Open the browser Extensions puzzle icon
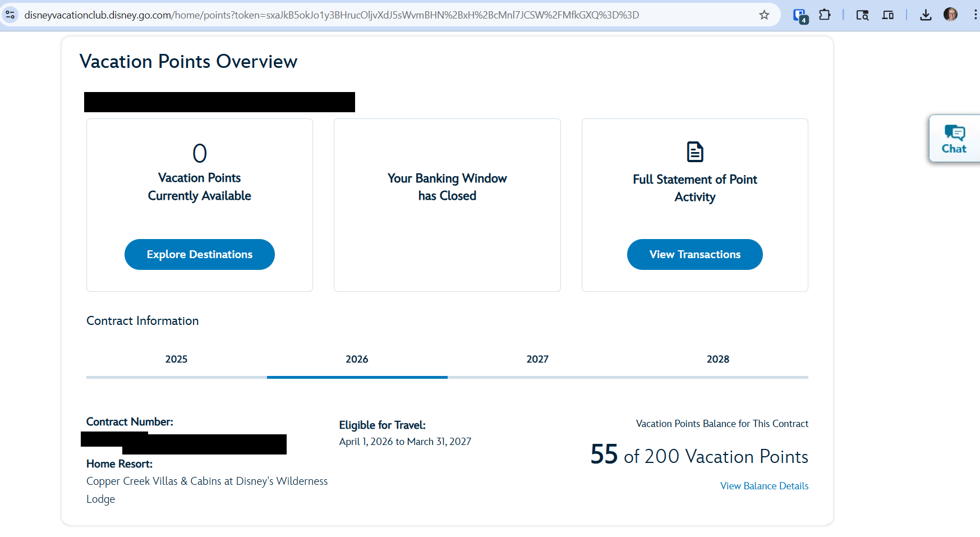The width and height of the screenshot is (980, 537). pos(825,15)
